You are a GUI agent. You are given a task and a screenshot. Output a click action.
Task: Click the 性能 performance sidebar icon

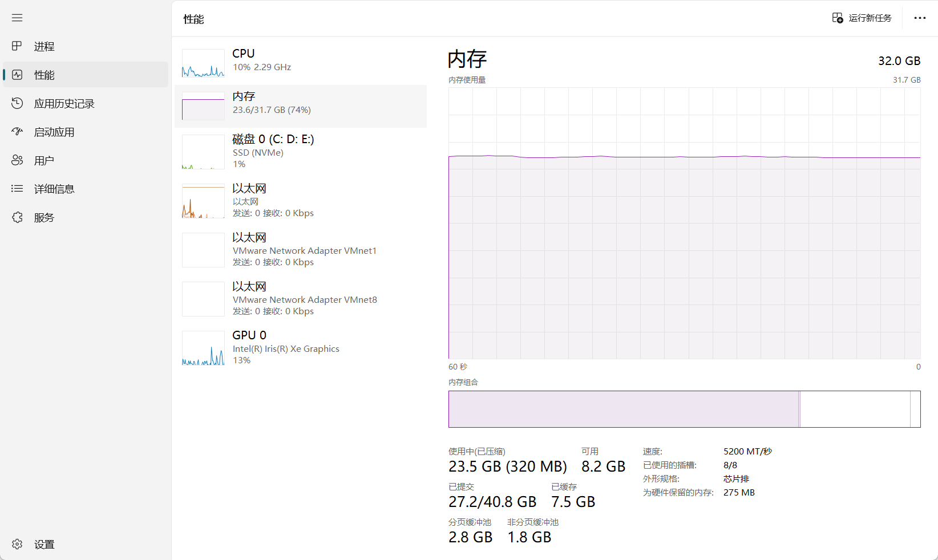pos(17,75)
